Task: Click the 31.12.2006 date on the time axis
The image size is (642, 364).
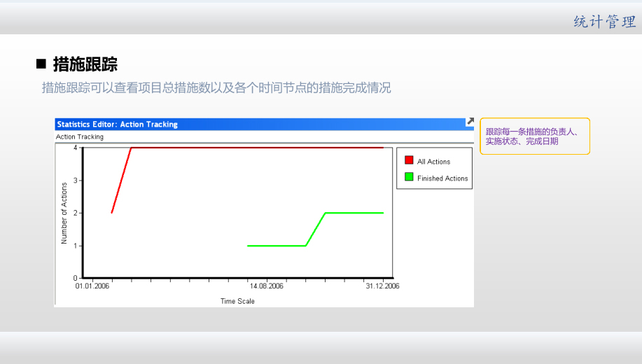Action: (x=382, y=286)
